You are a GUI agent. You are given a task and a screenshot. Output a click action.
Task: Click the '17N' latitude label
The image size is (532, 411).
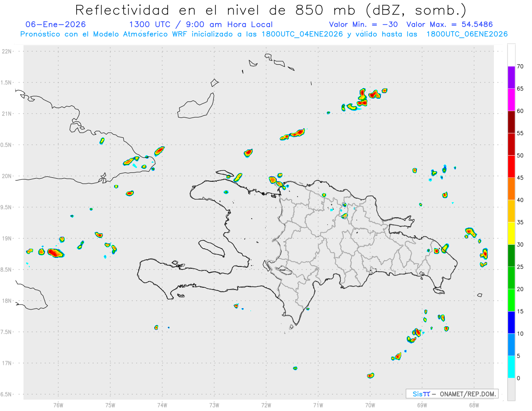[7, 363]
